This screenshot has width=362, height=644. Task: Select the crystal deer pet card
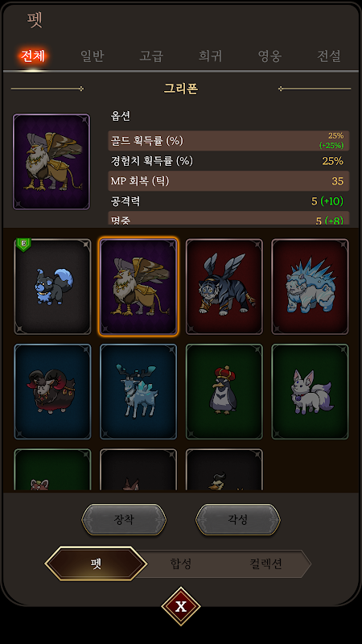138,391
